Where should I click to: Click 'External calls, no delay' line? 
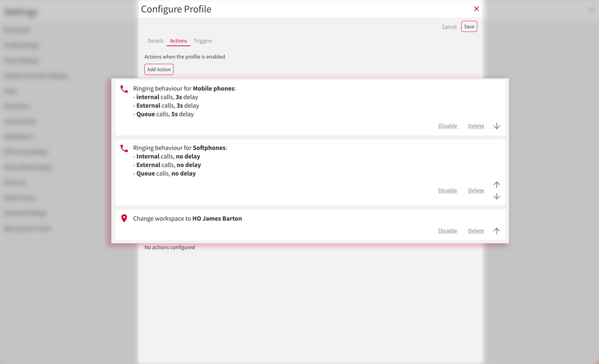point(167,165)
